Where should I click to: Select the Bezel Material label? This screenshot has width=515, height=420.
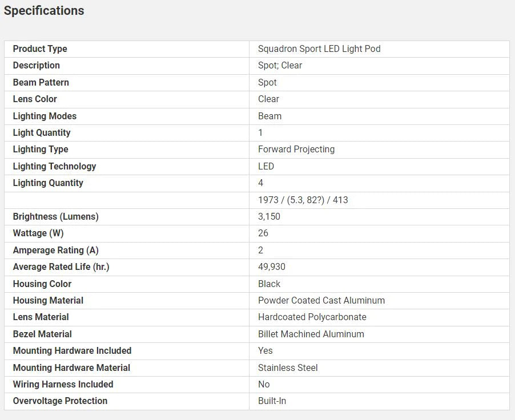pos(42,334)
